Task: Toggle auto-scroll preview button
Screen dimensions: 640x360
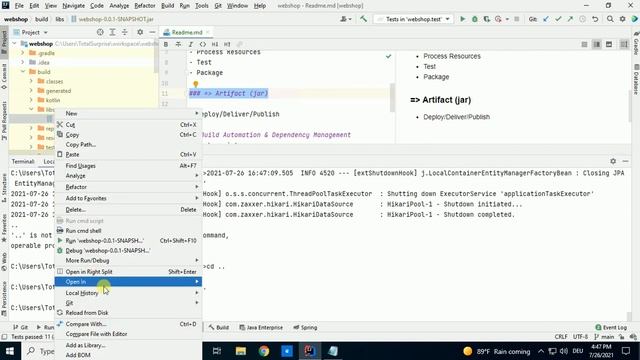Action: tap(624, 44)
